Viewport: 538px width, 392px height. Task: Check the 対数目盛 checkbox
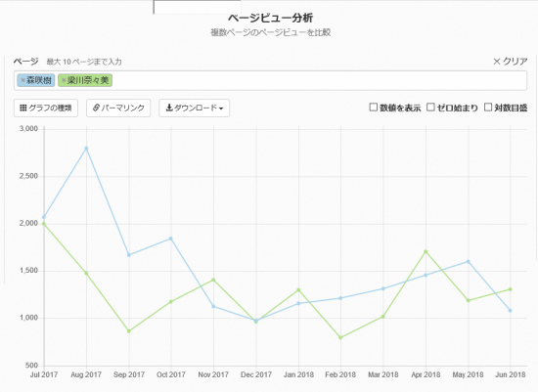[488, 108]
